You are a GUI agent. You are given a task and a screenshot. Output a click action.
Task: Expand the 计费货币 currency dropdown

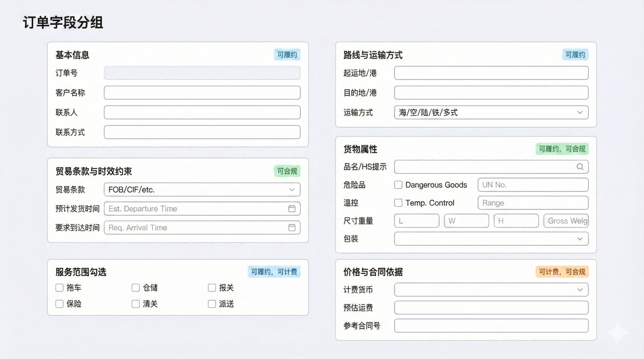491,290
